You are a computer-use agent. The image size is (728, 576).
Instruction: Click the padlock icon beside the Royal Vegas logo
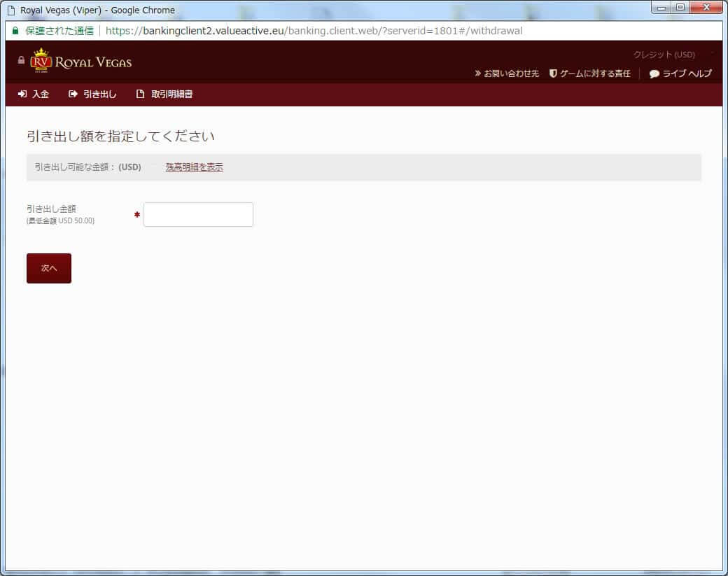point(21,60)
